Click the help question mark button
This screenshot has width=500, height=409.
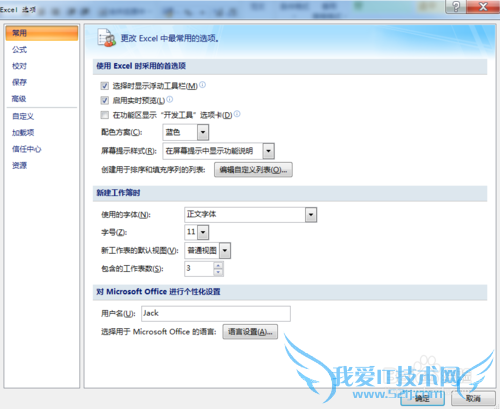[x=456, y=6]
